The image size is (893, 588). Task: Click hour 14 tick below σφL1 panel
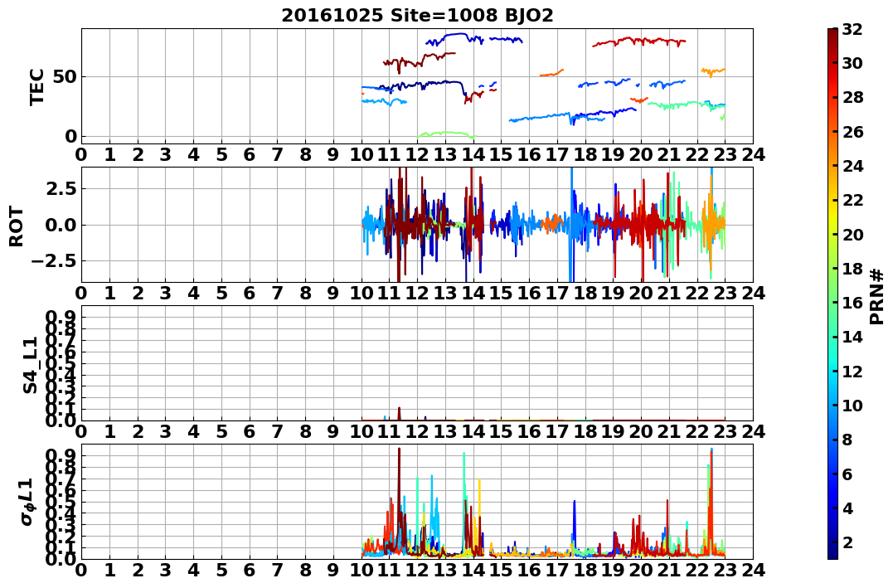click(x=473, y=571)
